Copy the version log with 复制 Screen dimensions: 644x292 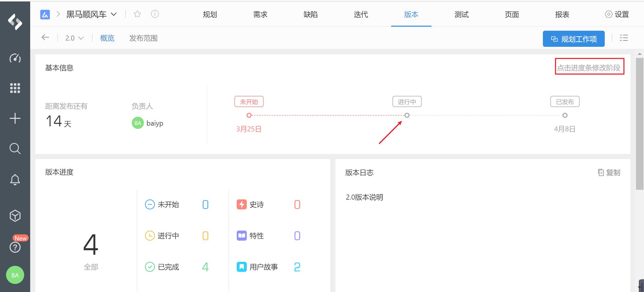(x=609, y=173)
